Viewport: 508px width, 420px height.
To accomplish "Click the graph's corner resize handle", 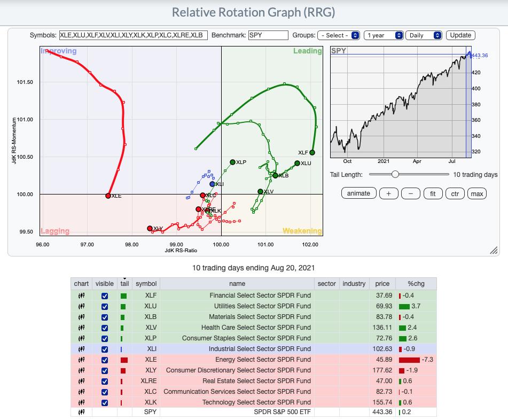I will click(x=494, y=250).
